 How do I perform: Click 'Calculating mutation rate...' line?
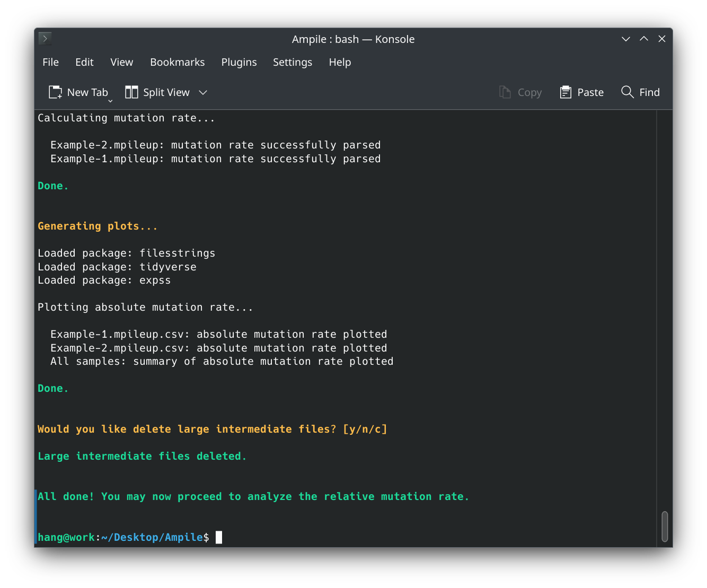coord(126,118)
